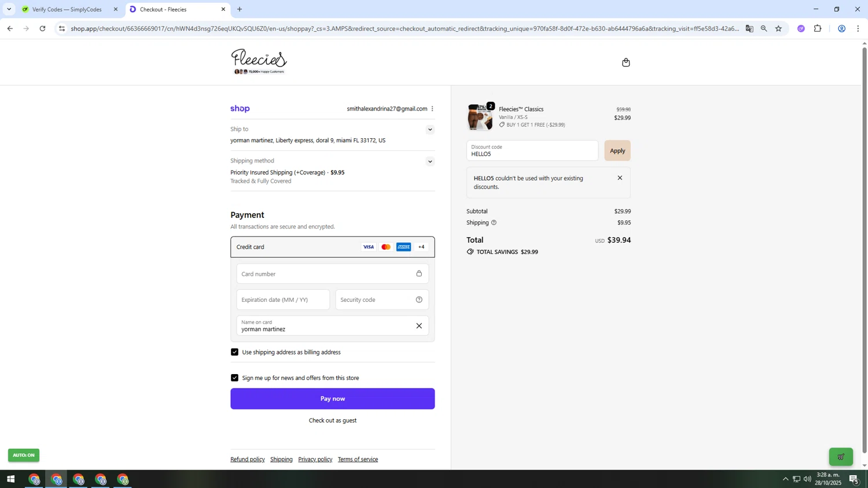
Task: Click the Shop Pay logo
Action: tap(240, 109)
